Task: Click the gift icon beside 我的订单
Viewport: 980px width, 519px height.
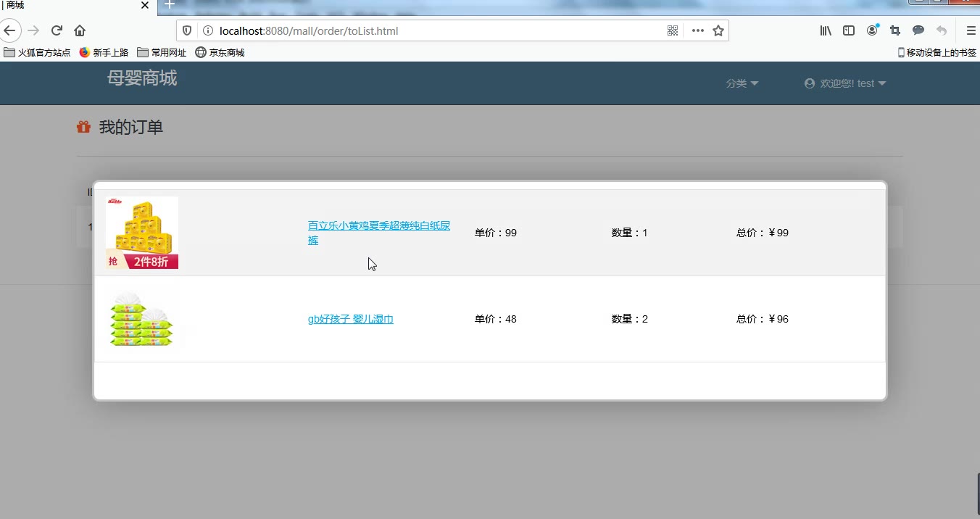Action: click(83, 127)
